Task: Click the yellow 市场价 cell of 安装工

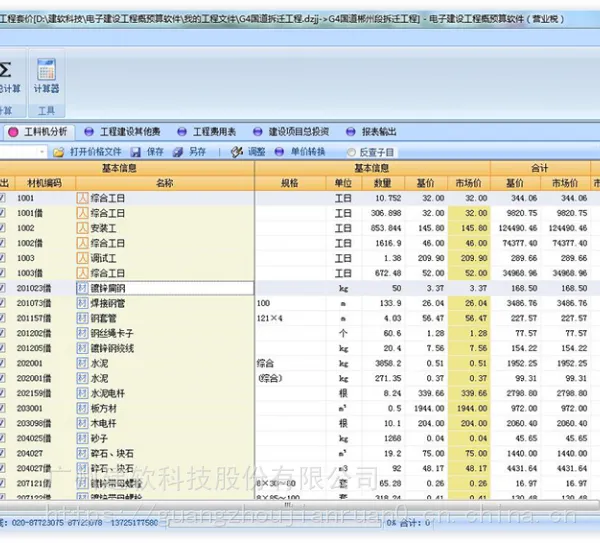Action: [469, 228]
